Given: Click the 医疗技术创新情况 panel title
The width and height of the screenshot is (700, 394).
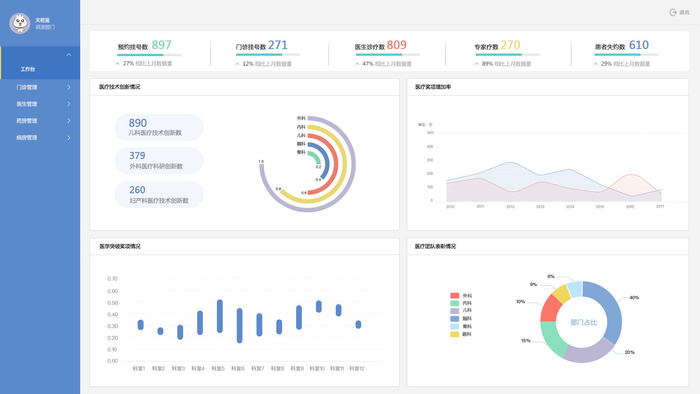Looking at the screenshot, I should pyautogui.click(x=119, y=87).
